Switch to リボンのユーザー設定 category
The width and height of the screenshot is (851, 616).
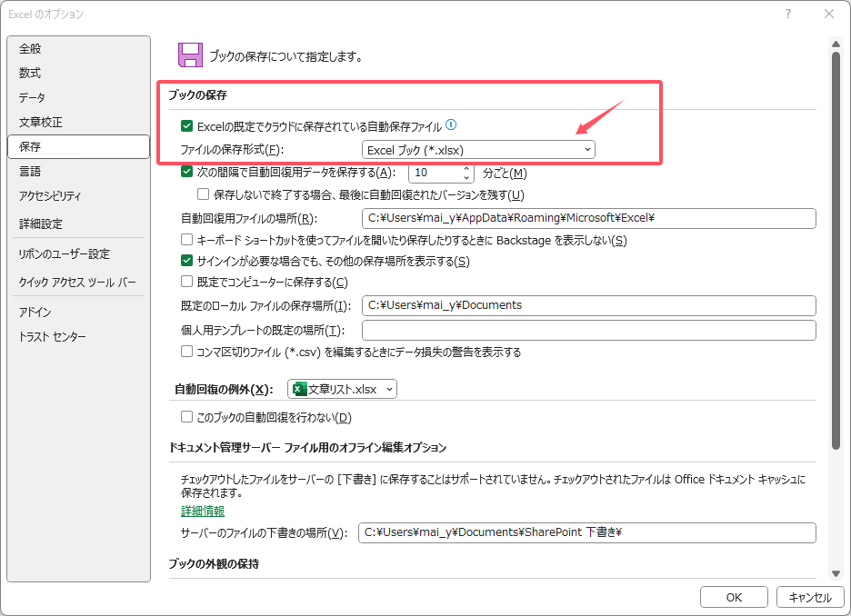[x=64, y=253]
